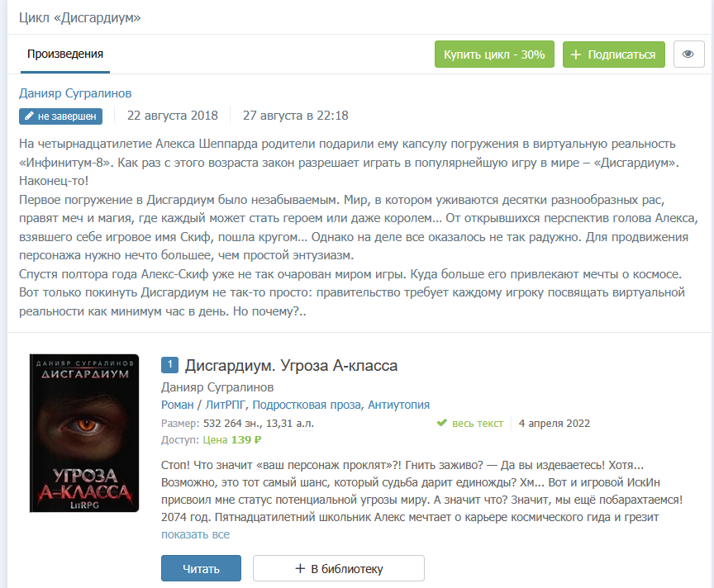Screen dimensions: 714x588
Task: Buy the cycle with 30% discount
Action: (x=494, y=55)
